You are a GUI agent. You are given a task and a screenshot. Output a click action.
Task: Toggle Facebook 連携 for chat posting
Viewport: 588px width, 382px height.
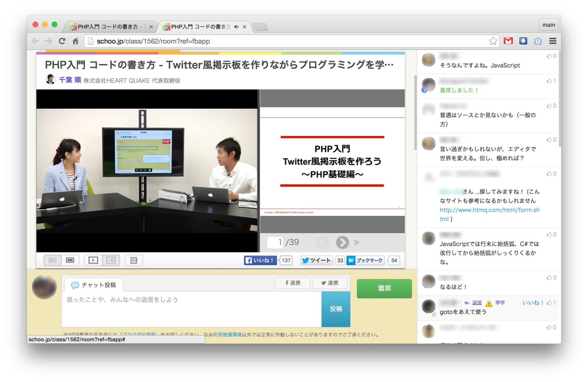point(293,283)
